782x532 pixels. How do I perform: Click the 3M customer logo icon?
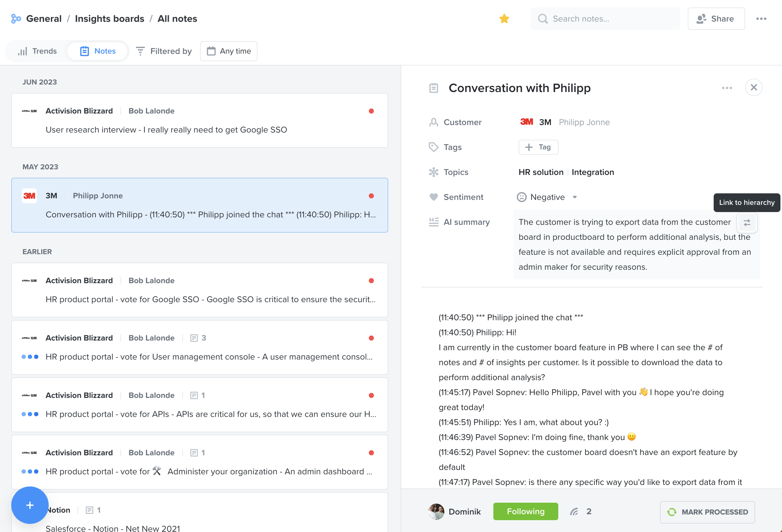[526, 122]
